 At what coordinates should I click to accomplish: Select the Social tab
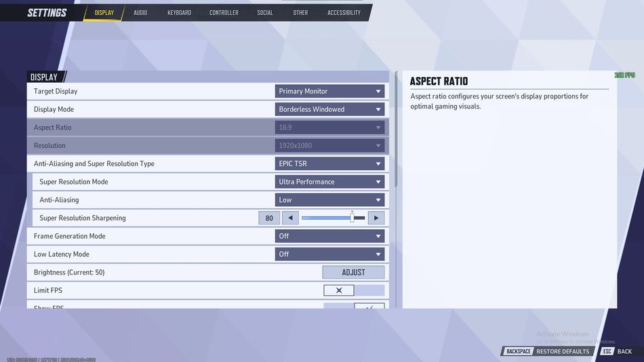[265, 13]
